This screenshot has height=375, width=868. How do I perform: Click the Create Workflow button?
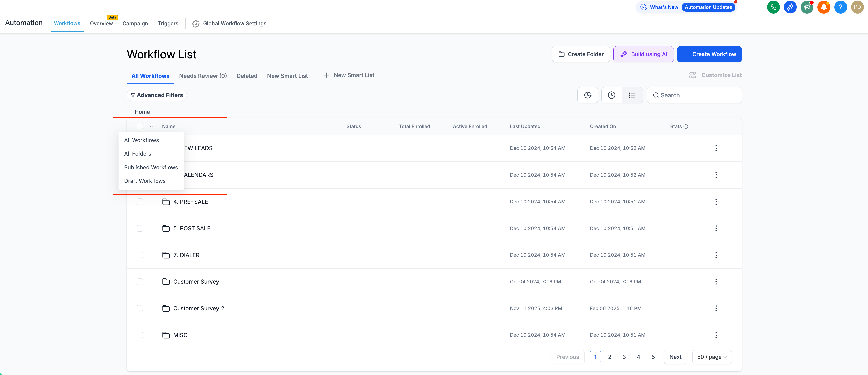click(x=709, y=54)
